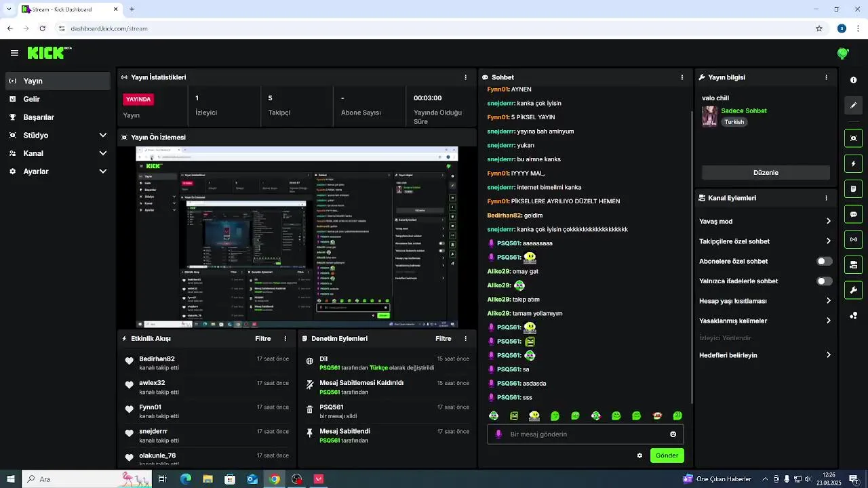Open the info icon in right sidebar
This screenshot has width=868, height=488.
click(x=853, y=80)
